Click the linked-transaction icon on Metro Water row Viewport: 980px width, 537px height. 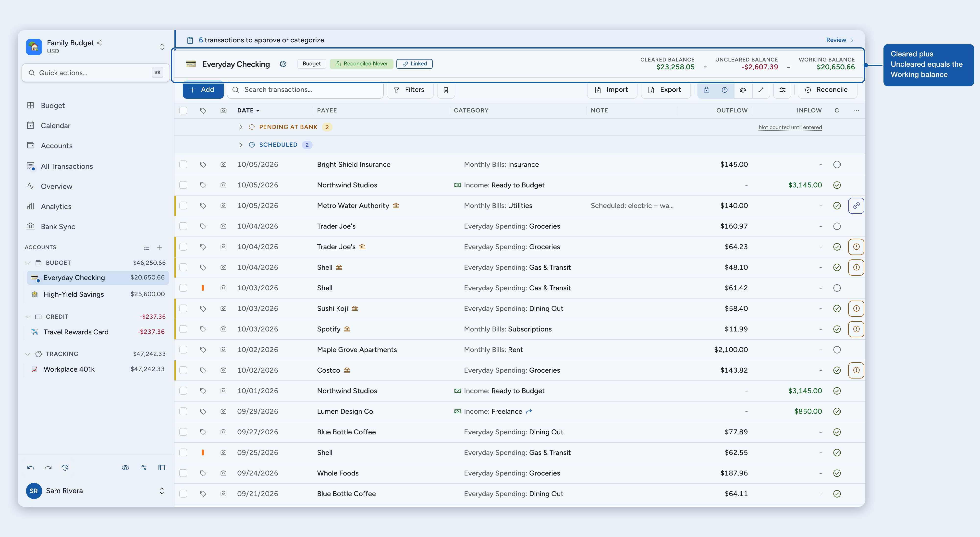coord(856,206)
